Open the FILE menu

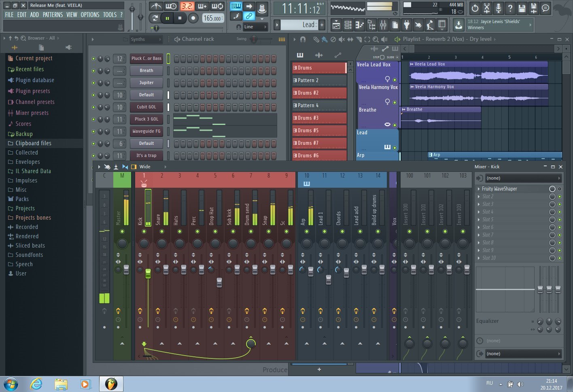(9, 15)
